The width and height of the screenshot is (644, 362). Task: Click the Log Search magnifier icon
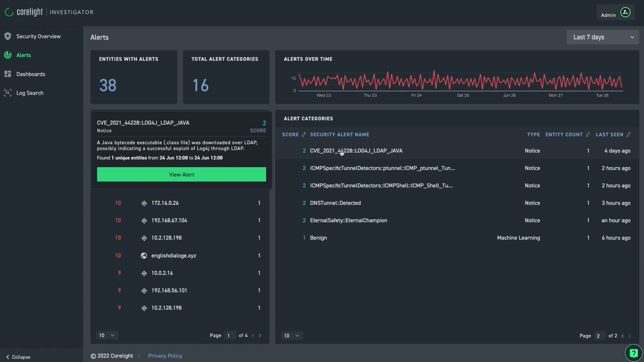(8, 93)
